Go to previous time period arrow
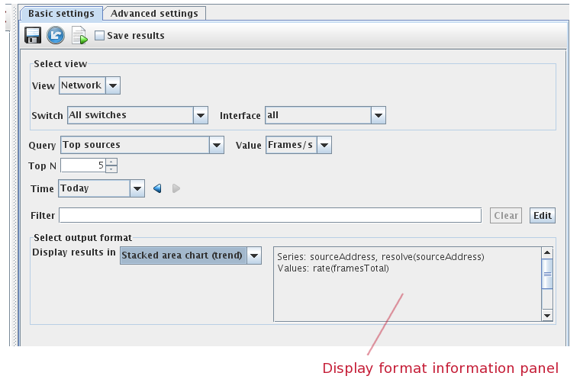The image size is (580, 392). 158,188
